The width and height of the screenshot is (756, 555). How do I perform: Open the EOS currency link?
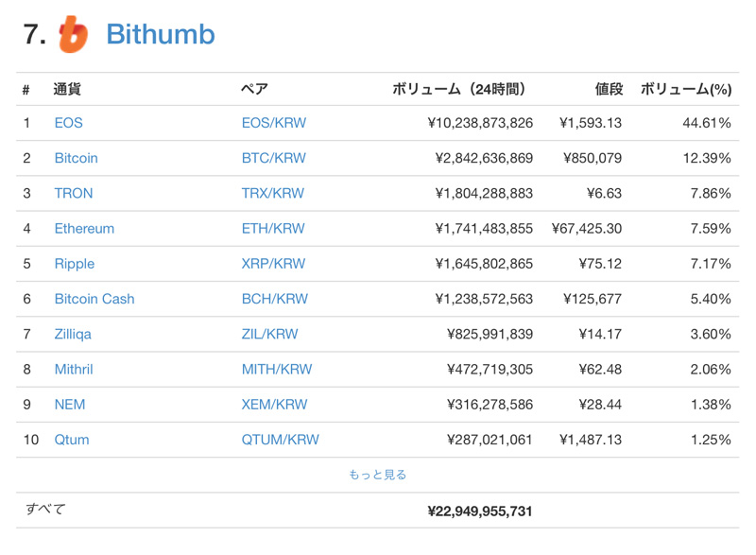[x=68, y=123]
